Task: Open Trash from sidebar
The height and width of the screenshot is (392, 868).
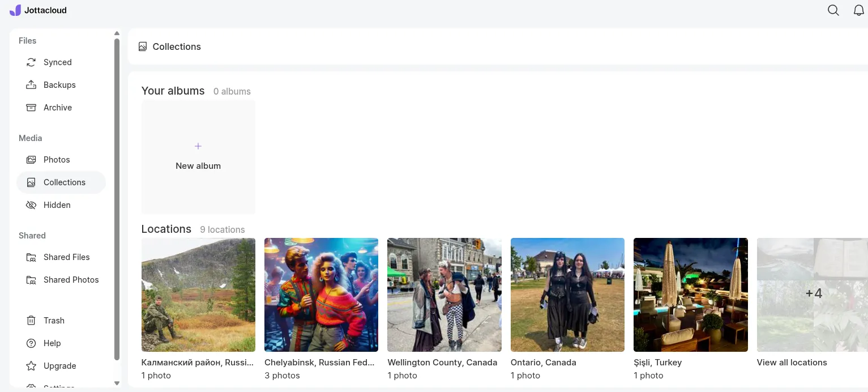Action: pyautogui.click(x=61, y=321)
